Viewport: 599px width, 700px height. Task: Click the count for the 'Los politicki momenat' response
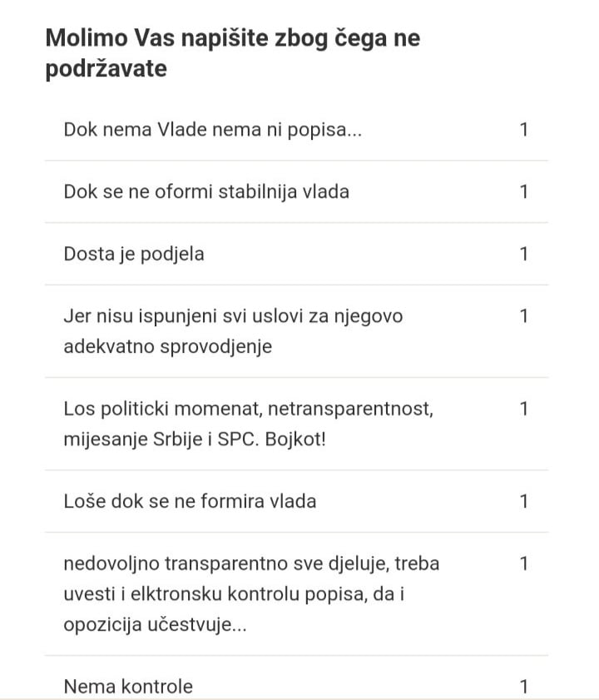[x=524, y=409]
